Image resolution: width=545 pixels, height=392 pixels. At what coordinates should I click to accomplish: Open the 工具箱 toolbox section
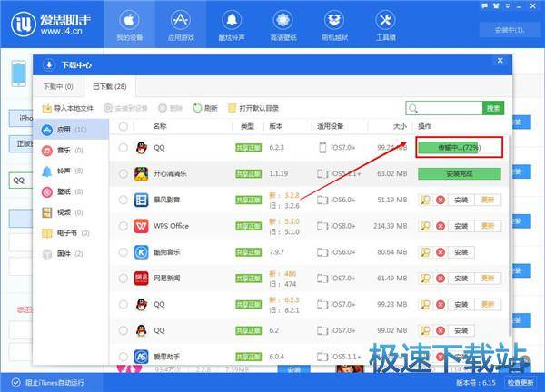pyautogui.click(x=385, y=25)
